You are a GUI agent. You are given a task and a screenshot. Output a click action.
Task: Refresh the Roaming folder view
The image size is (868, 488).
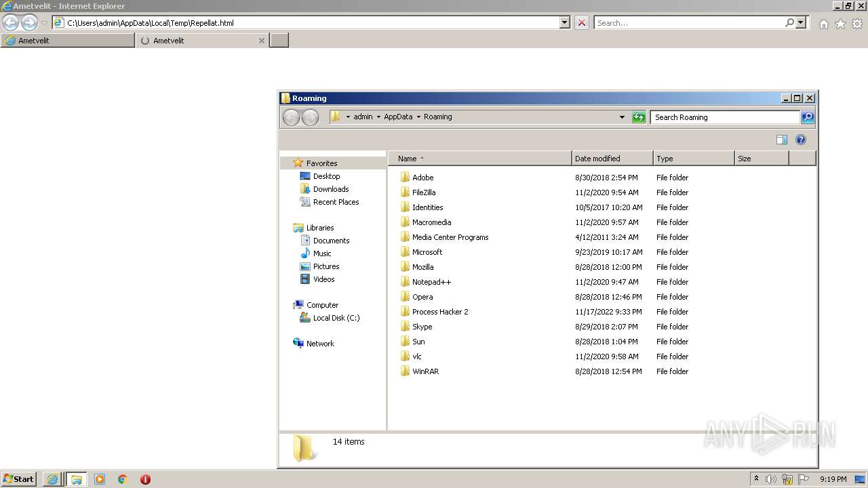coord(639,117)
